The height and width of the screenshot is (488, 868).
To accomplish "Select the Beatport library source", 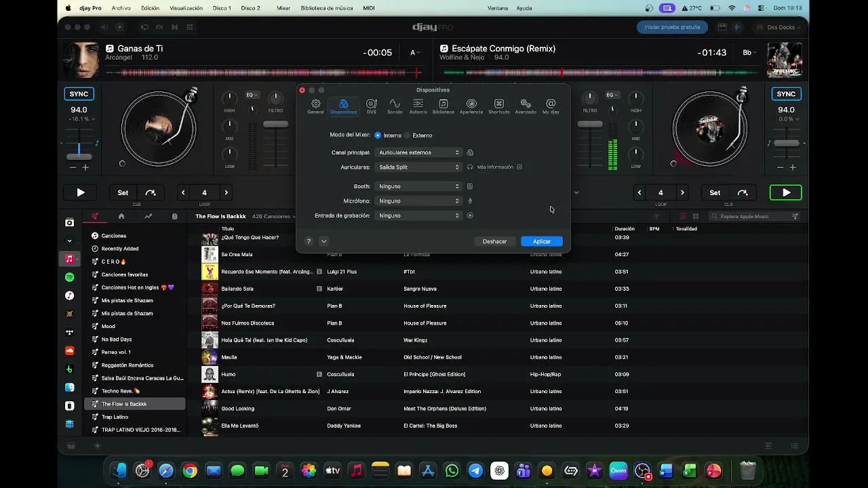I will 69,369.
